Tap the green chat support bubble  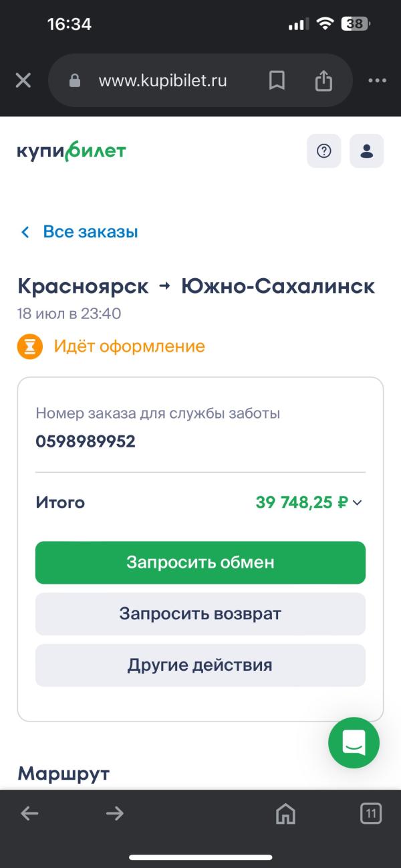click(354, 742)
